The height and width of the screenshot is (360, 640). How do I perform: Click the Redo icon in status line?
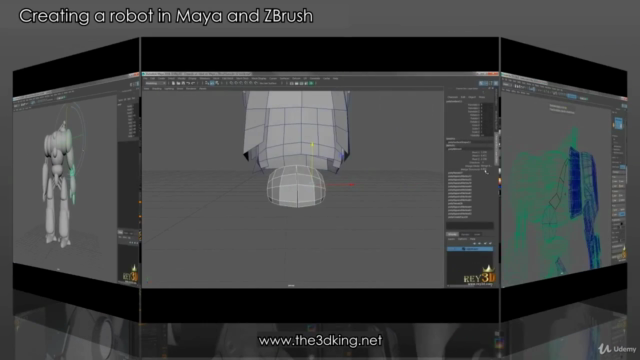[x=193, y=83]
